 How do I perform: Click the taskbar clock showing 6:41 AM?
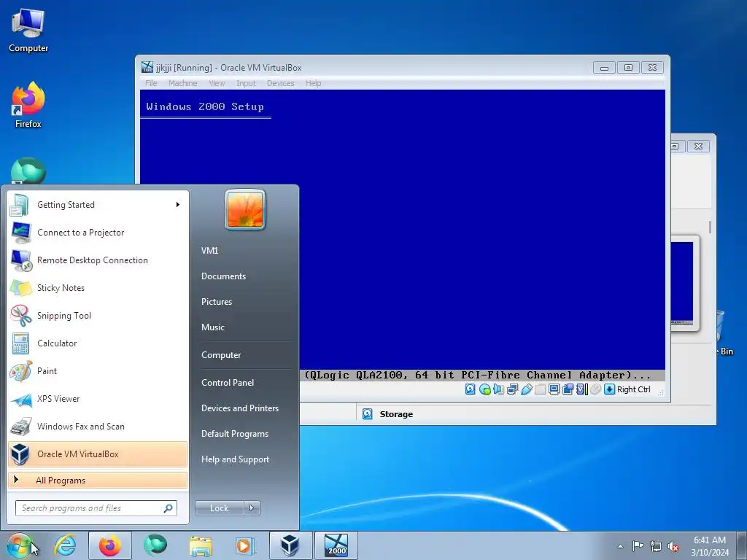click(710, 545)
